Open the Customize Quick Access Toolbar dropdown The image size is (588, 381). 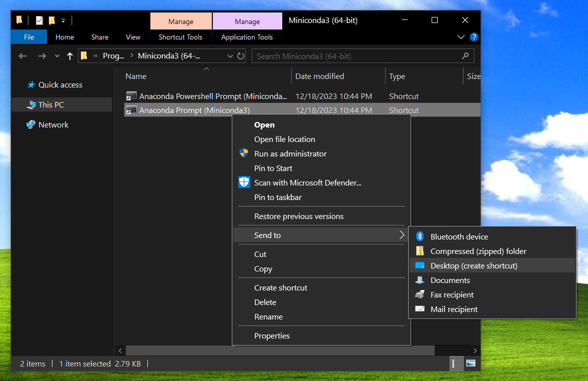(63, 20)
